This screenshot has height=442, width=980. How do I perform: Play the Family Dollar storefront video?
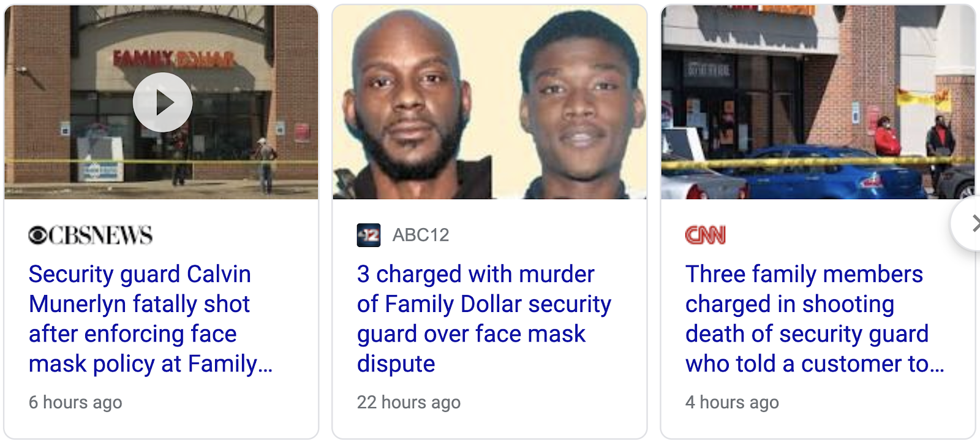(x=162, y=102)
